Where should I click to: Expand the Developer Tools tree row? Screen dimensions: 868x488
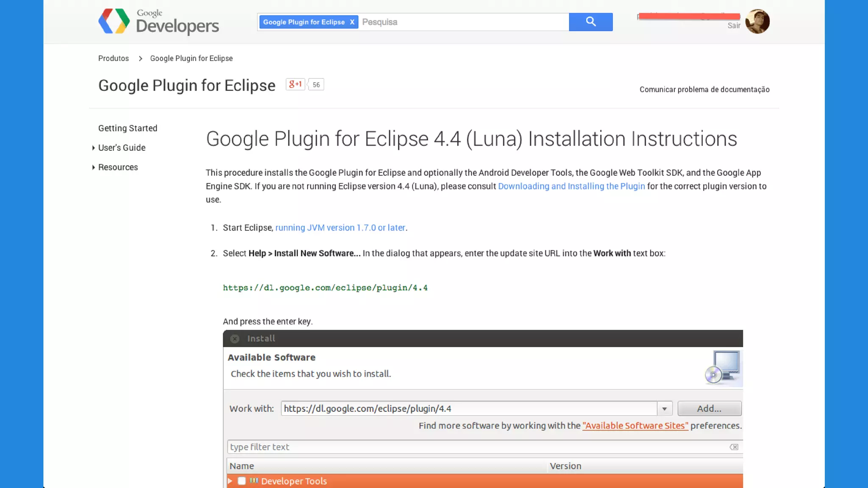point(230,481)
